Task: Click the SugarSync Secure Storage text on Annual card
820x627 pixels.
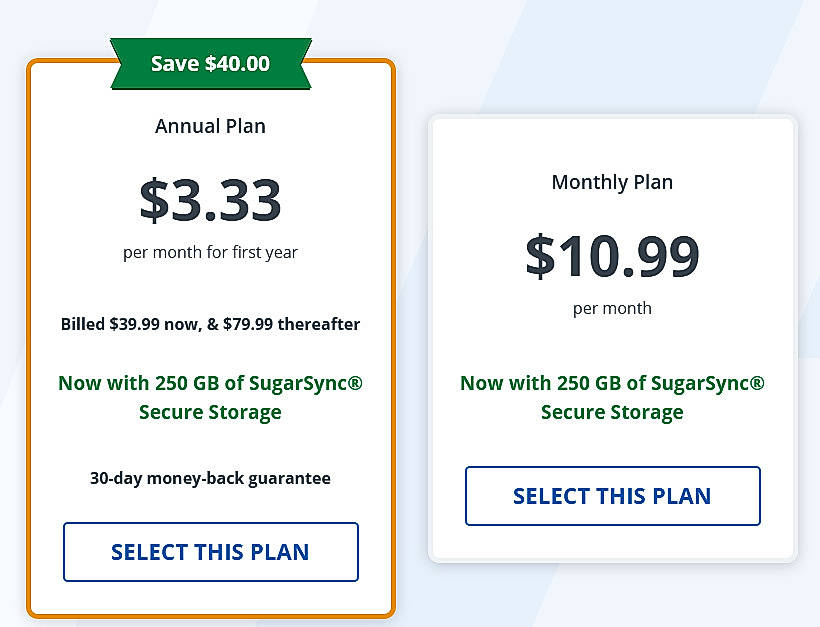Action: [210, 397]
